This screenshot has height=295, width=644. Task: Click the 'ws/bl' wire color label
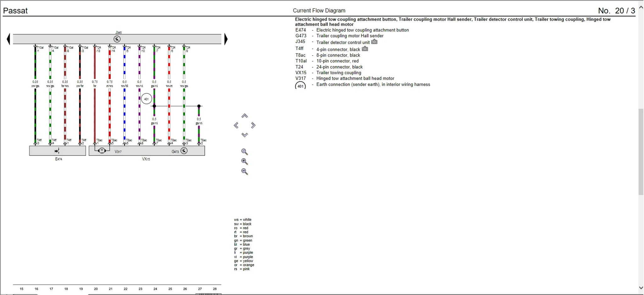(x=125, y=86)
